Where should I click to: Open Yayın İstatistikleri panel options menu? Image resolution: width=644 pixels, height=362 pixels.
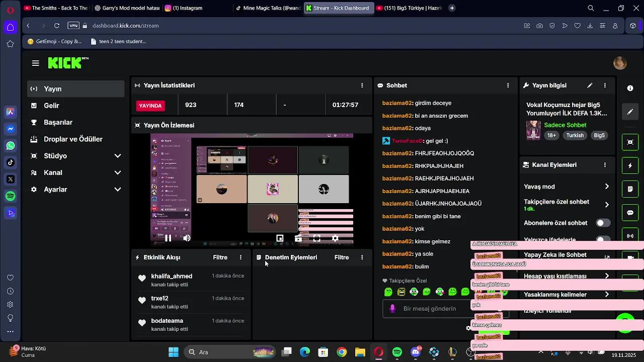[x=362, y=85]
